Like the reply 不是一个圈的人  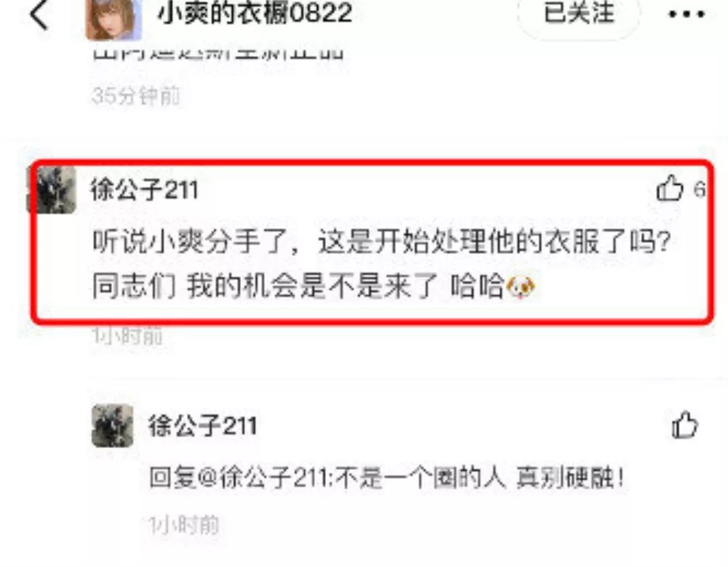click(685, 425)
